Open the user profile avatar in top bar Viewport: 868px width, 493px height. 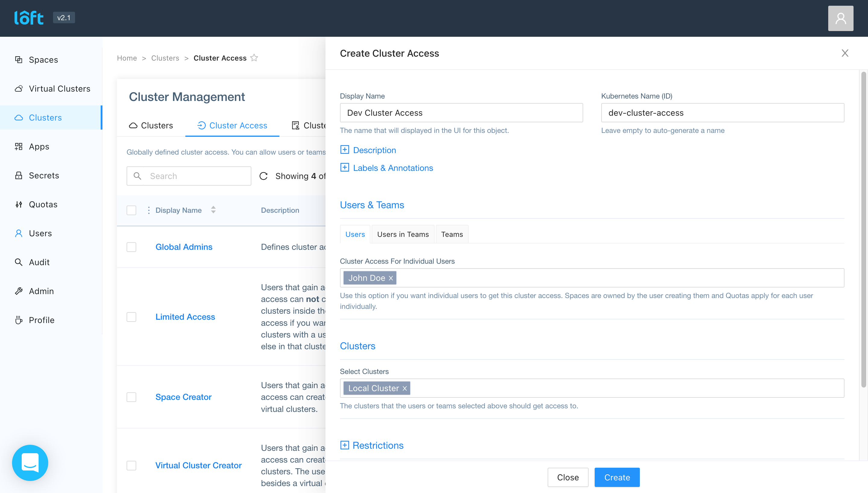pos(841,18)
